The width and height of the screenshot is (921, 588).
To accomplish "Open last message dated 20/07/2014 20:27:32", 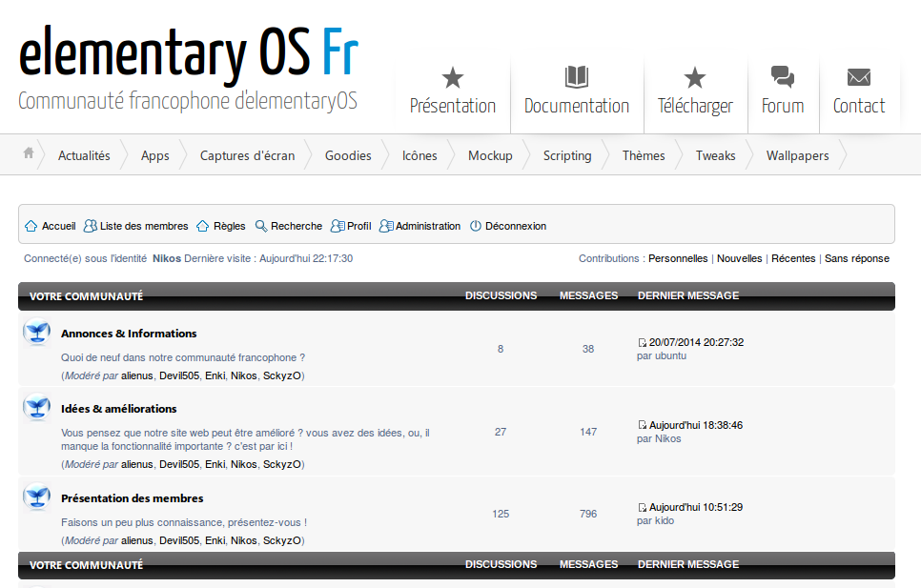I will coord(696,342).
